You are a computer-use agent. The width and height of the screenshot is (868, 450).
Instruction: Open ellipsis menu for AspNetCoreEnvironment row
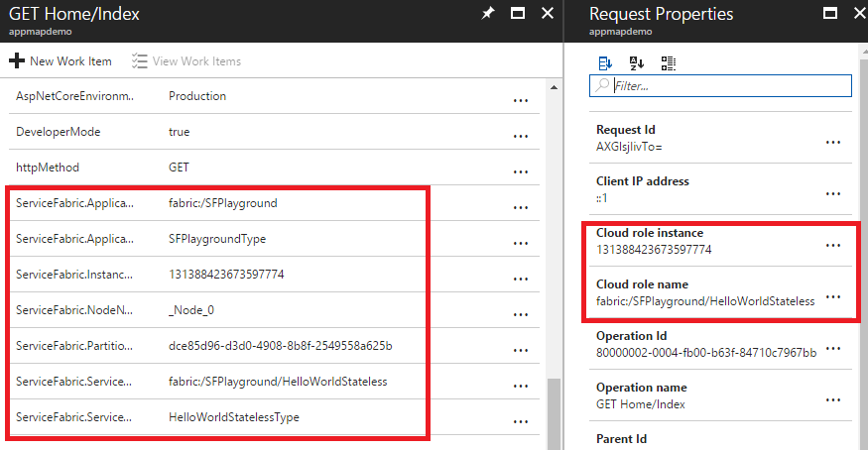(x=521, y=101)
